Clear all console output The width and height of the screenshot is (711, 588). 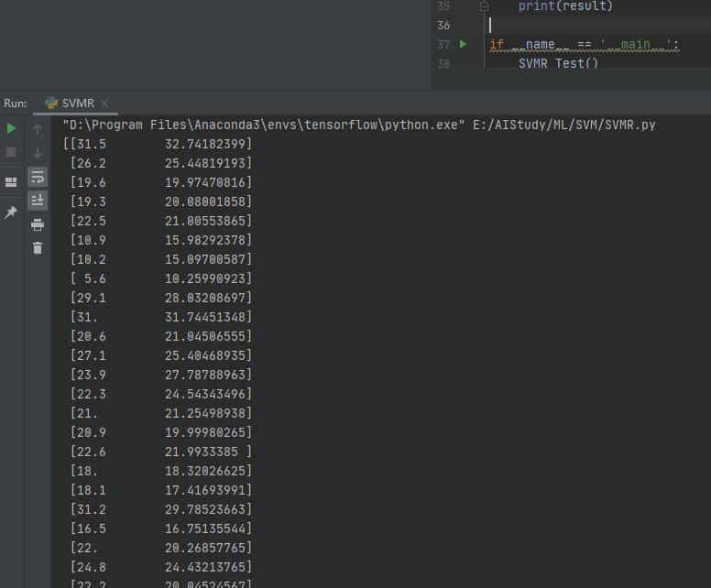point(38,248)
